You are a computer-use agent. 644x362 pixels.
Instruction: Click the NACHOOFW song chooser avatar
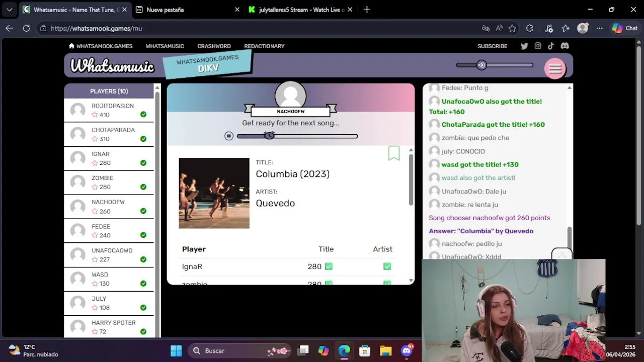coord(290,95)
